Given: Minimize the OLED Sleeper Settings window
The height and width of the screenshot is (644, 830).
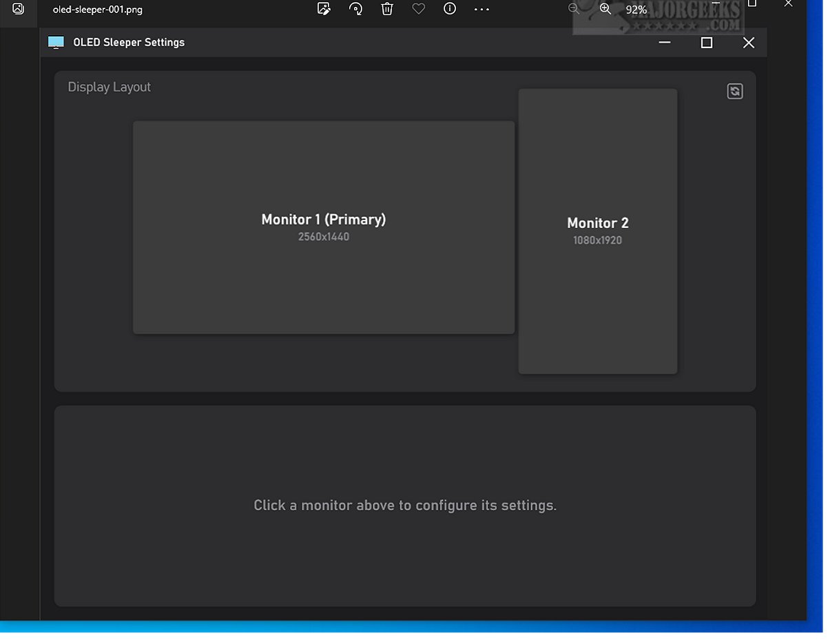Looking at the screenshot, I should point(665,43).
